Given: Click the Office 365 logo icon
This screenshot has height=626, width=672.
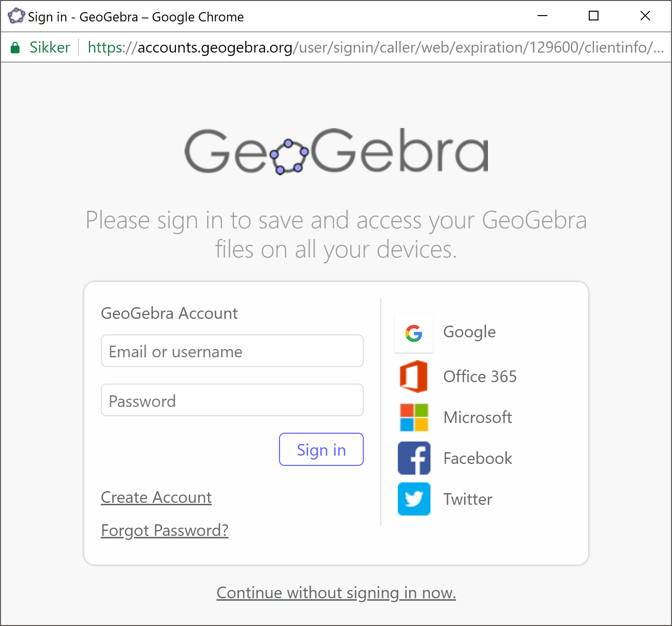Looking at the screenshot, I should pyautogui.click(x=413, y=376).
